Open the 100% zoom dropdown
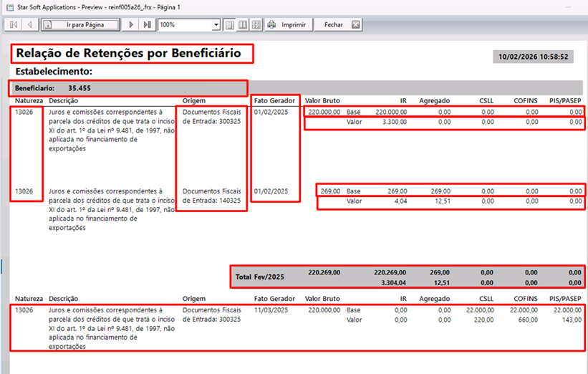The width and height of the screenshot is (588, 374). [216, 25]
